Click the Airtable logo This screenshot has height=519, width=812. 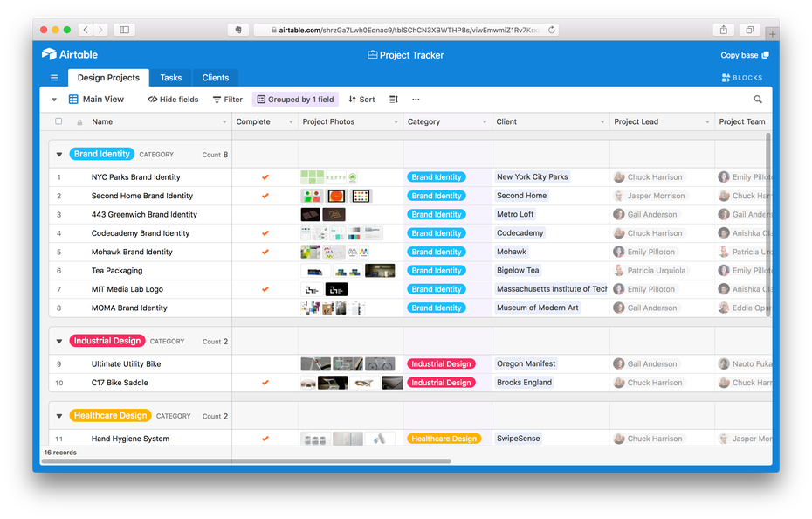coord(70,54)
